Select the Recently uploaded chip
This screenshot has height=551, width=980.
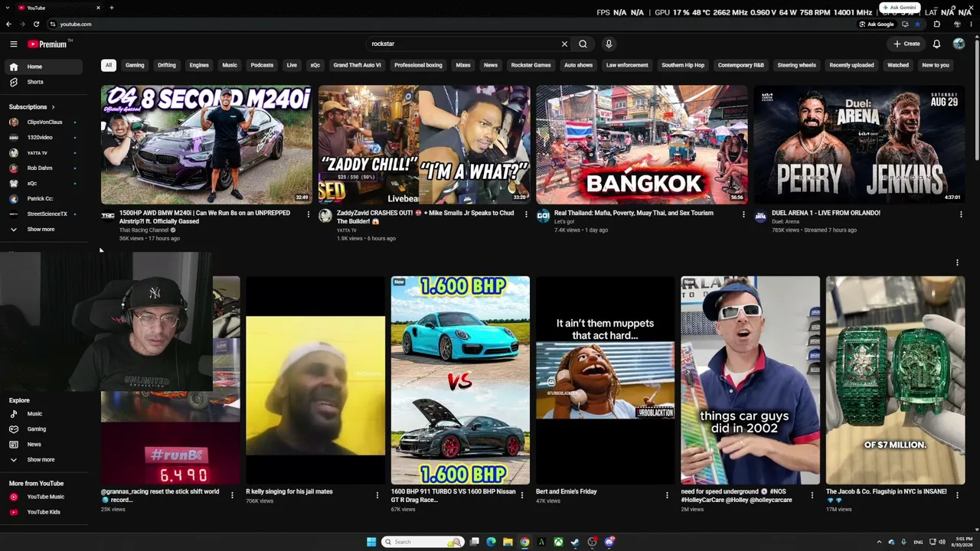851,65
